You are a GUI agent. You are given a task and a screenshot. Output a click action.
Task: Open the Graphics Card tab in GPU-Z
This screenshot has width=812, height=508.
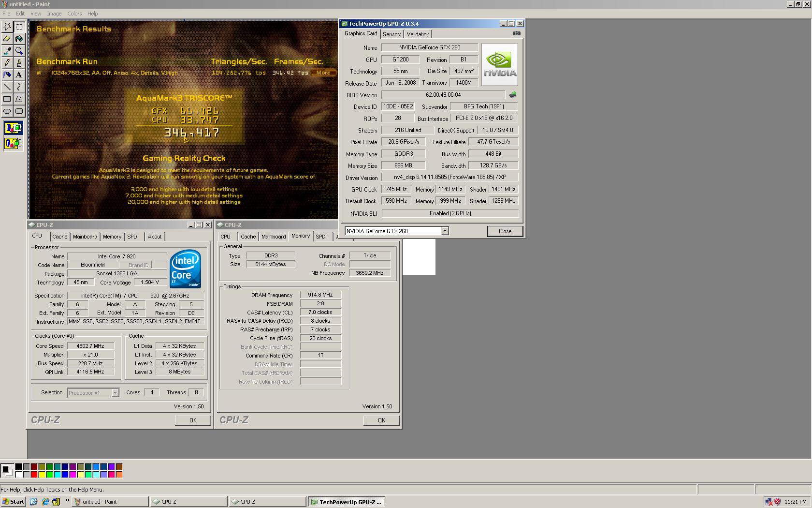tap(361, 33)
